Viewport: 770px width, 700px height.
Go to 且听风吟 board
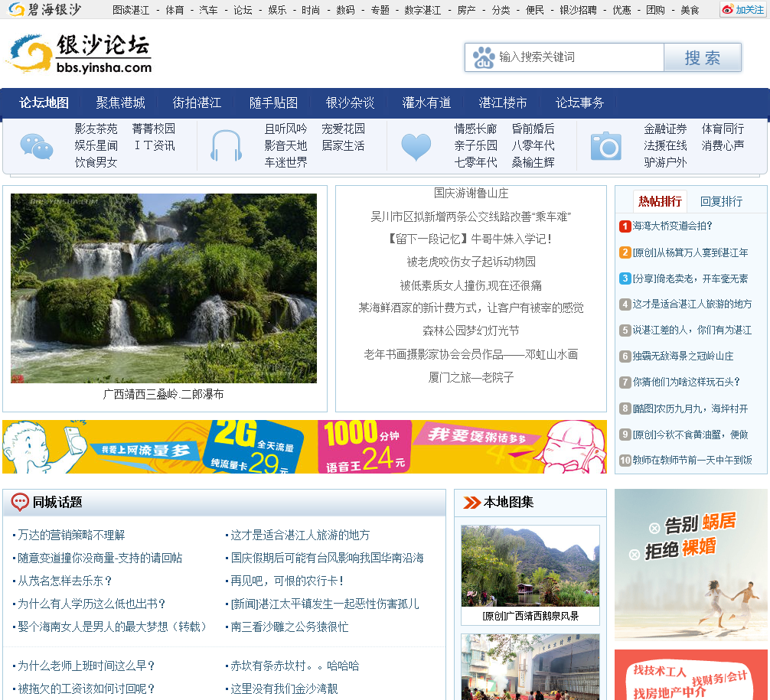click(x=285, y=129)
